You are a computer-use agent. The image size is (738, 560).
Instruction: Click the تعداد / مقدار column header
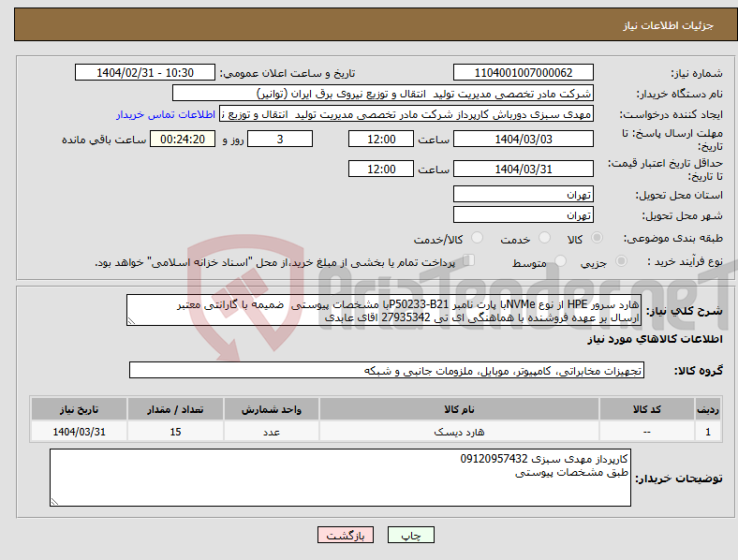click(x=175, y=409)
